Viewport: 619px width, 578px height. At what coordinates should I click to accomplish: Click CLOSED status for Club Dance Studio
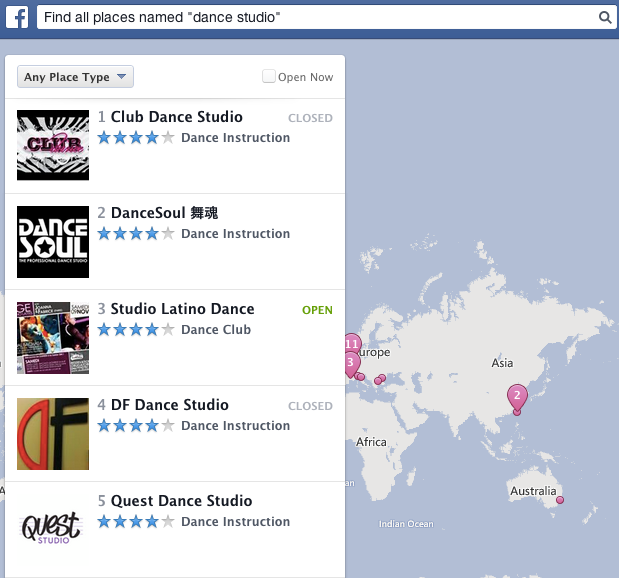click(x=310, y=118)
